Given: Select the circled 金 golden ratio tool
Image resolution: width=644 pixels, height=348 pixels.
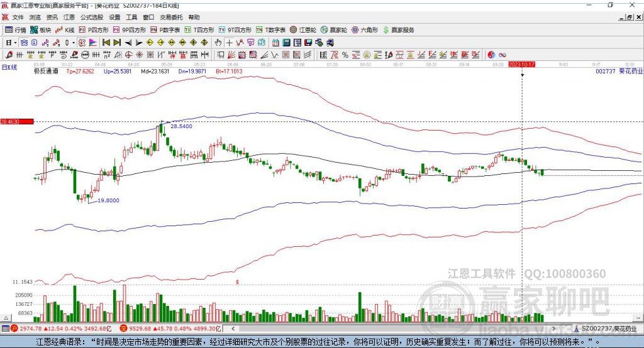Looking at the screenshot, I should (x=367, y=55).
